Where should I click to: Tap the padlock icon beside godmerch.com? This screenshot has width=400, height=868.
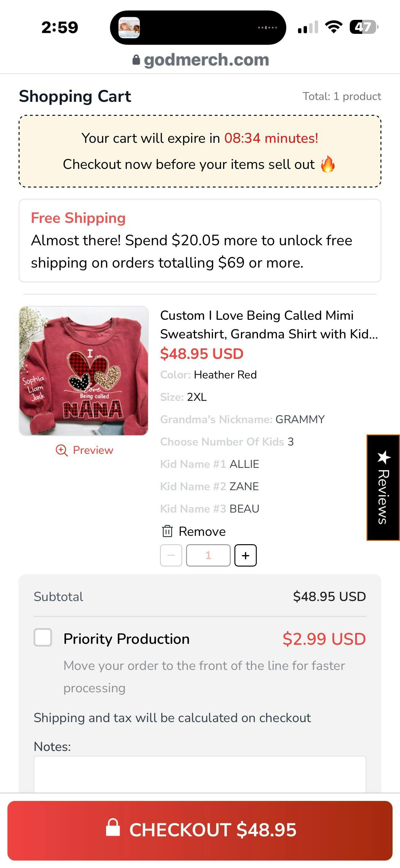(x=136, y=60)
